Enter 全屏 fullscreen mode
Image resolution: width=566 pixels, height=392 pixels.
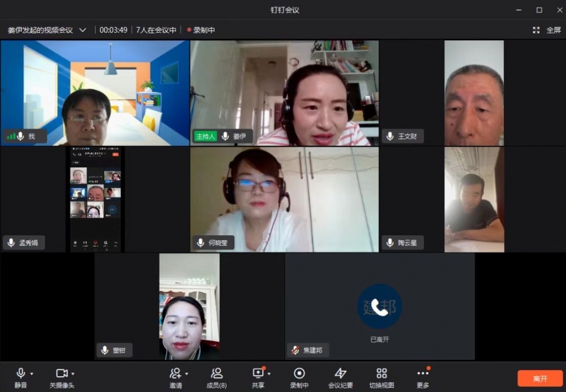[547, 30]
